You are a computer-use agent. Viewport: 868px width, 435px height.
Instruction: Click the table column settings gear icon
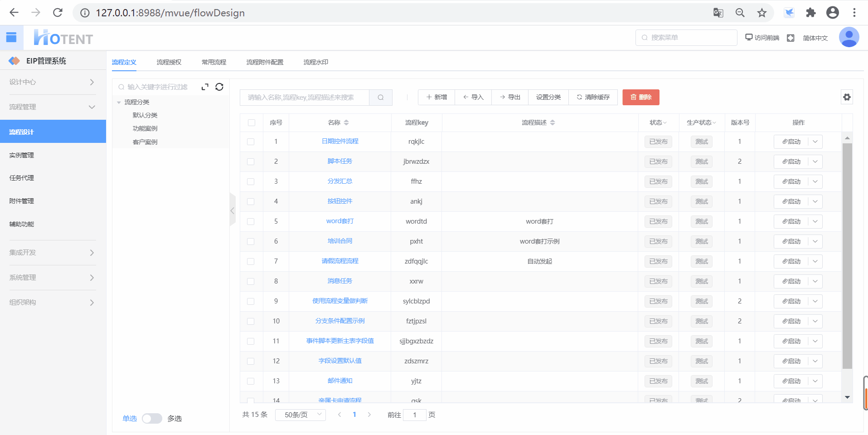(847, 97)
